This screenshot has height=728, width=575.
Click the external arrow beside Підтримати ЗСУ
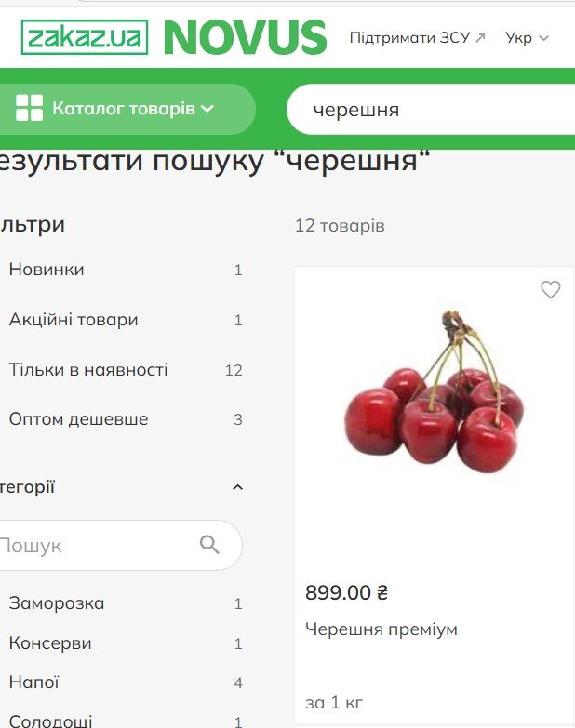point(481,37)
